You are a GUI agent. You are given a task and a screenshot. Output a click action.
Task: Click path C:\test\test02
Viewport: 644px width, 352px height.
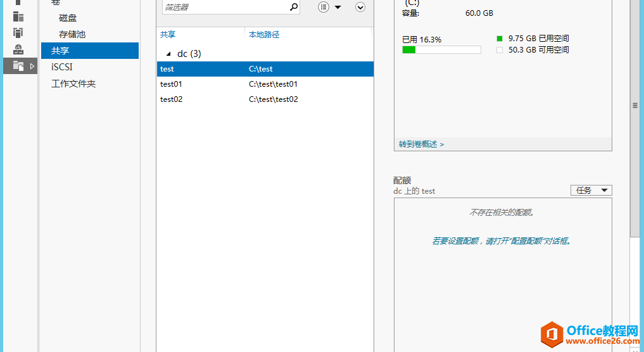[x=274, y=99]
